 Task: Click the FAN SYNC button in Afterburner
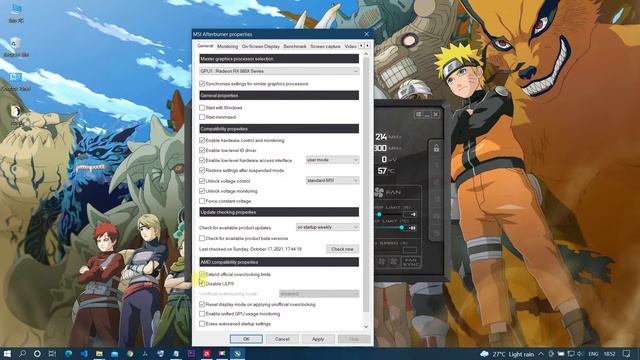tap(411, 262)
